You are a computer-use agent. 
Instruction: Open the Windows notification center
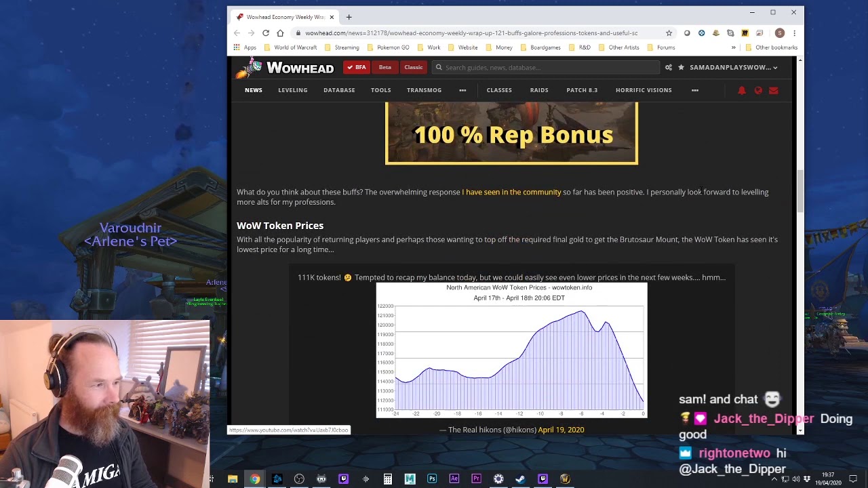(853, 479)
